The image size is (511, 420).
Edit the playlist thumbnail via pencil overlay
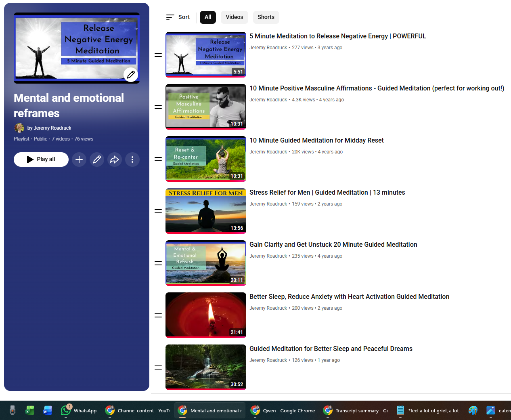131,74
